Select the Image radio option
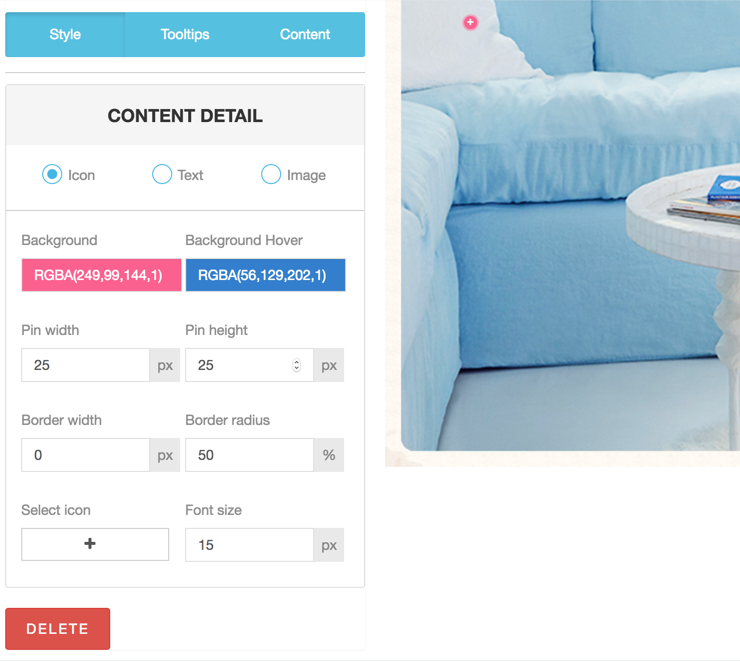Image resolution: width=740 pixels, height=662 pixels. coord(271,174)
